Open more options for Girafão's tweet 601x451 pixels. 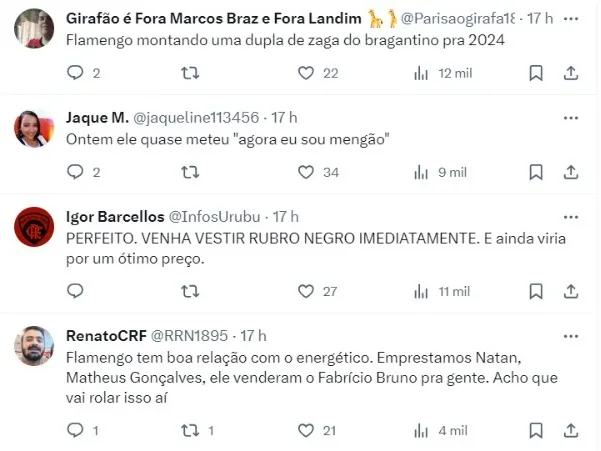[570, 19]
